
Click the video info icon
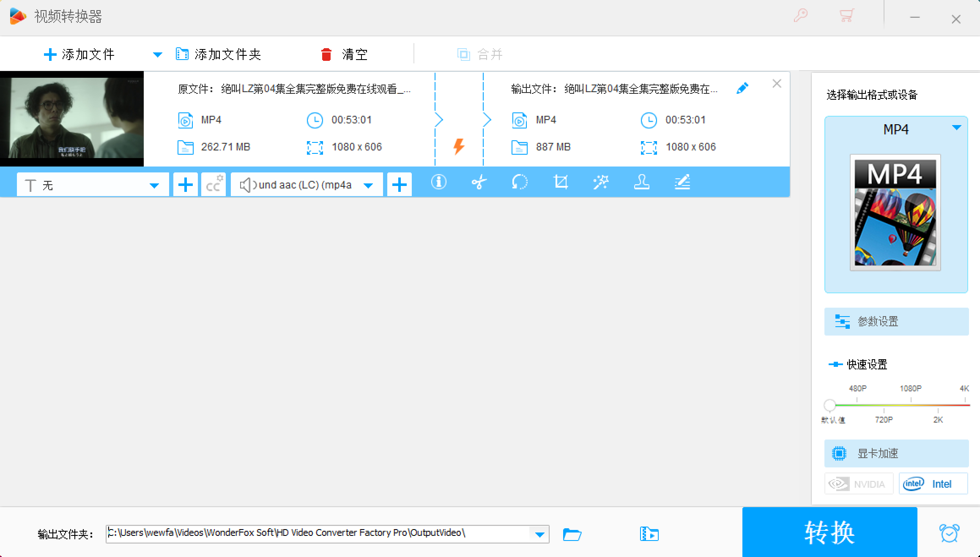tap(438, 183)
